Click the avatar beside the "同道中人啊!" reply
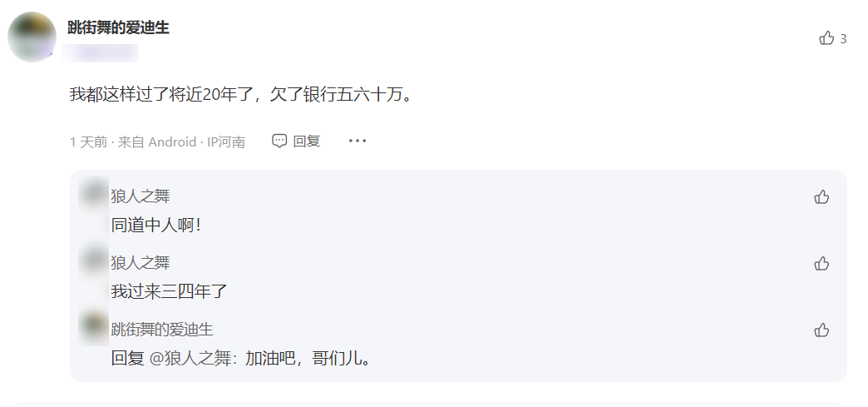The width and height of the screenshot is (868, 407). coord(94,192)
